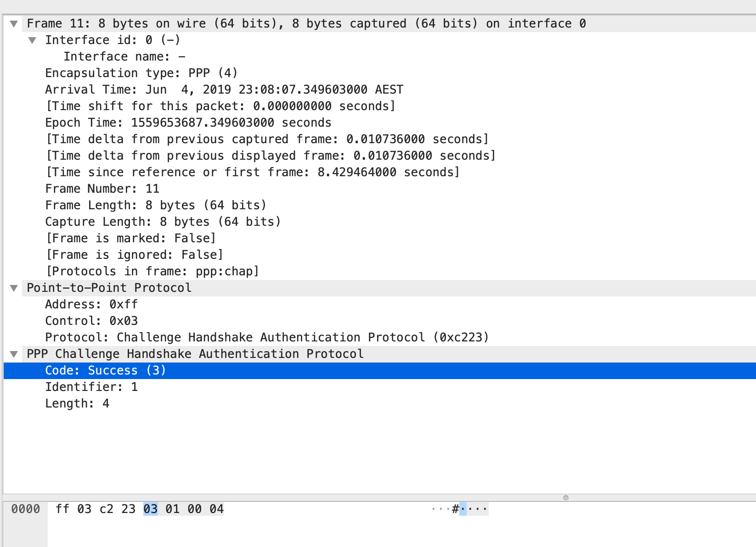Grab the pane splitter handle dot
Image resolution: width=756 pixels, height=547 pixels.
click(x=565, y=498)
